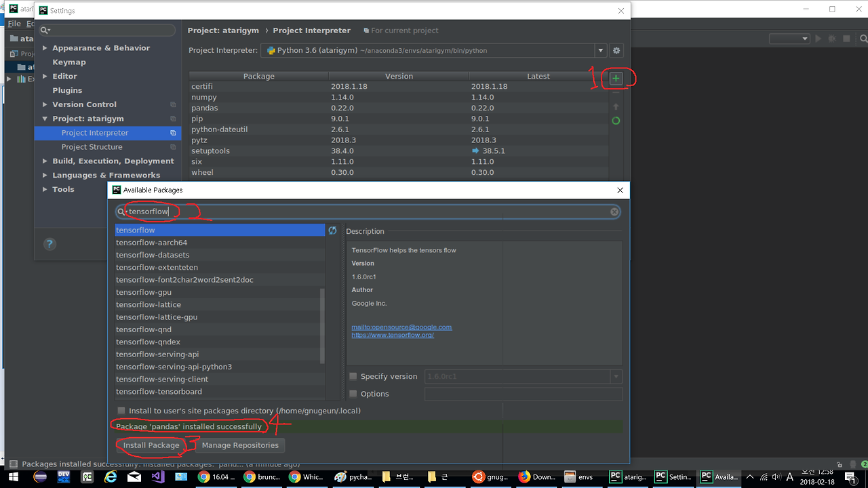Select tensorflow-lattice-gpu package
The image size is (868, 488).
pos(220,317)
